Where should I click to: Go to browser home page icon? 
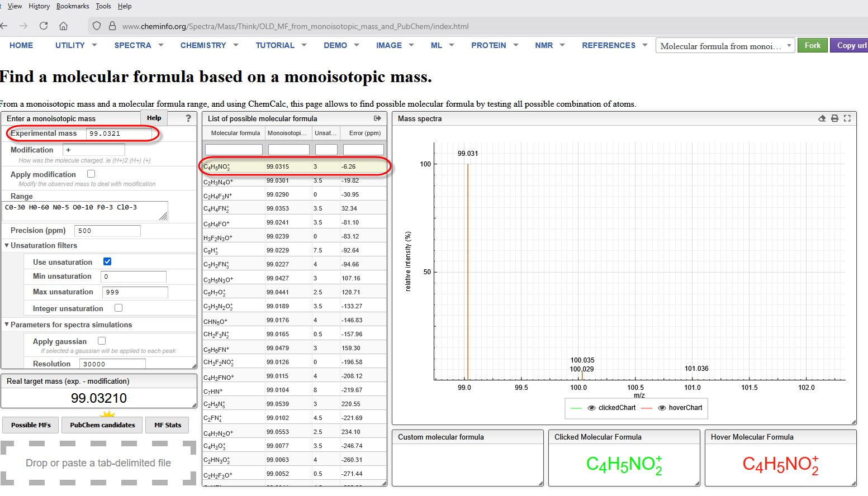64,26
